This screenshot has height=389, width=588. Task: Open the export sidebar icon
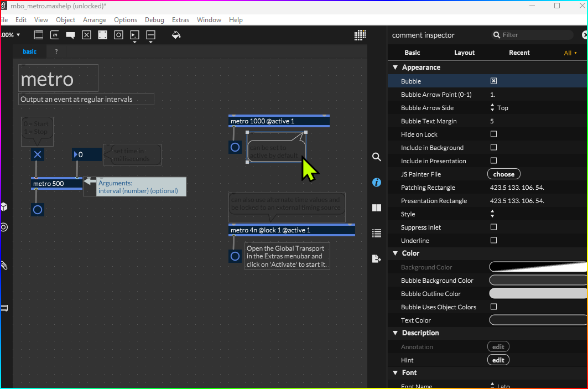(x=377, y=259)
